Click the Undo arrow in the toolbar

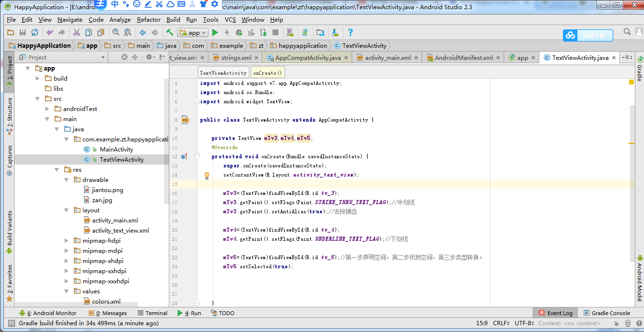click(x=49, y=32)
